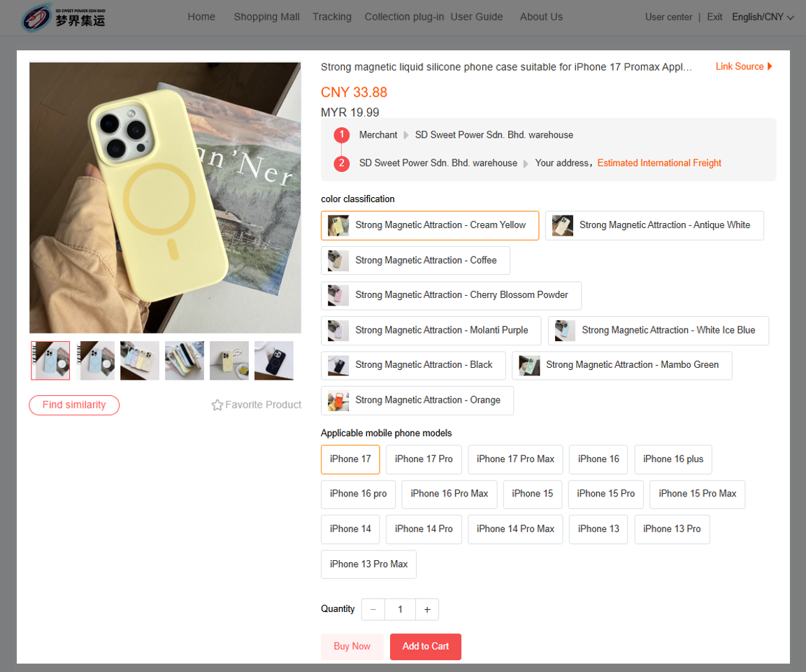Viewport: 806px width, 672px height.
Task: Open the Tracking menu item
Action: pos(332,17)
